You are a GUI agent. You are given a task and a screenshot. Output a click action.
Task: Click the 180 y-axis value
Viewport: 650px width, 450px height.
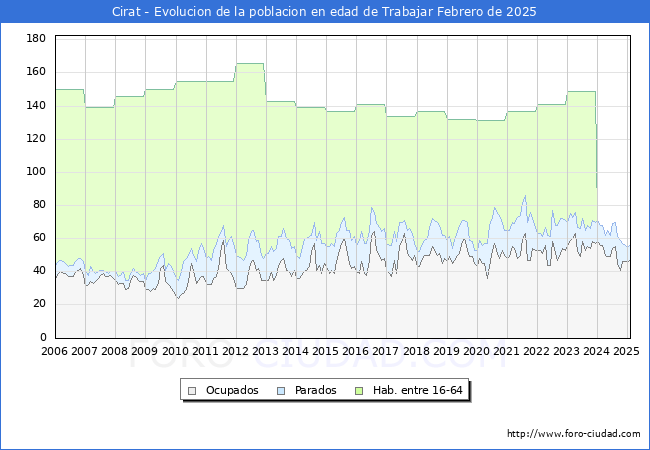pos(36,39)
